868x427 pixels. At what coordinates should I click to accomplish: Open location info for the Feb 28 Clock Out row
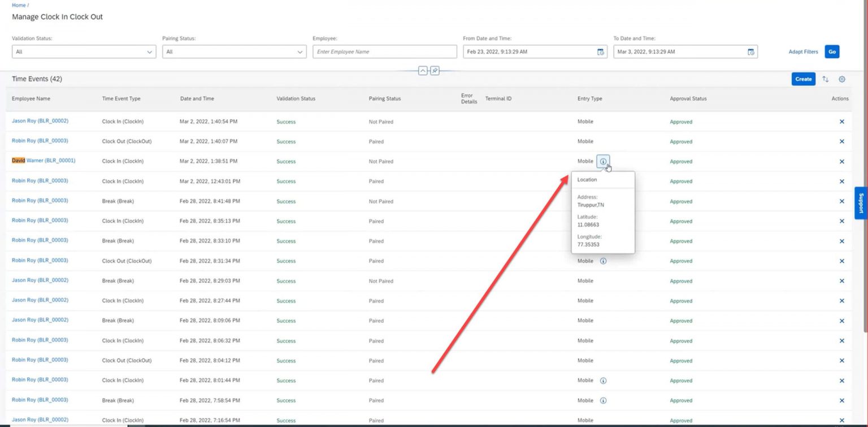pos(603,261)
